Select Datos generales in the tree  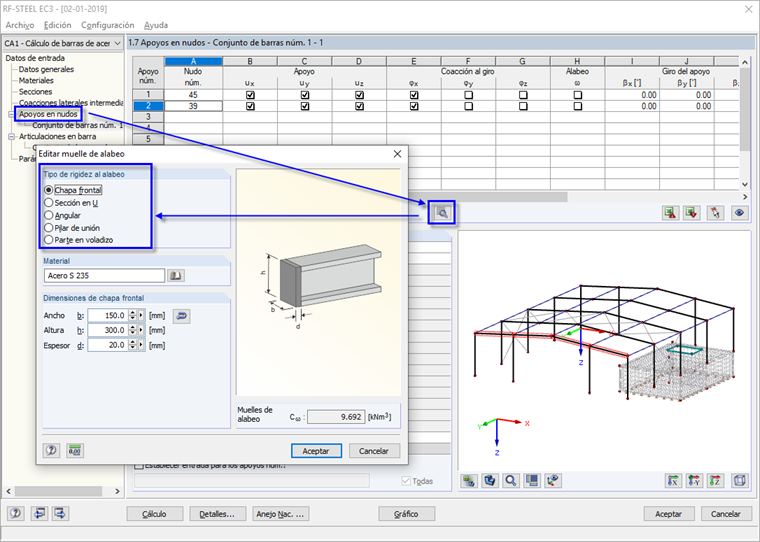[x=46, y=69]
